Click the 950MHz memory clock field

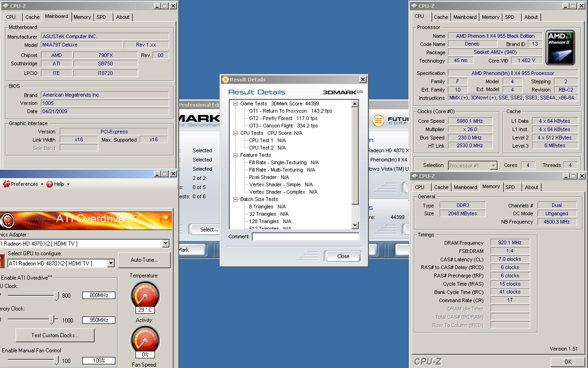[x=99, y=320]
